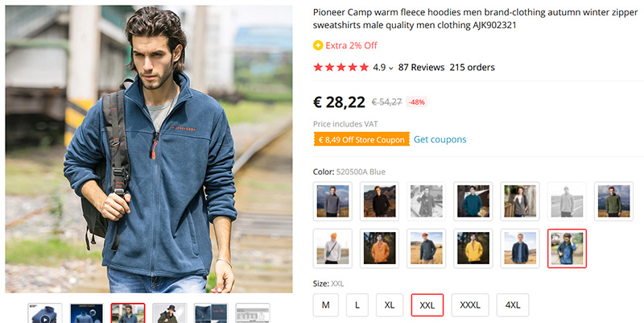Viewport: 644px width, 323px height.
Task: Click the €8,49 Off Store Coupon badge
Action: (x=361, y=139)
